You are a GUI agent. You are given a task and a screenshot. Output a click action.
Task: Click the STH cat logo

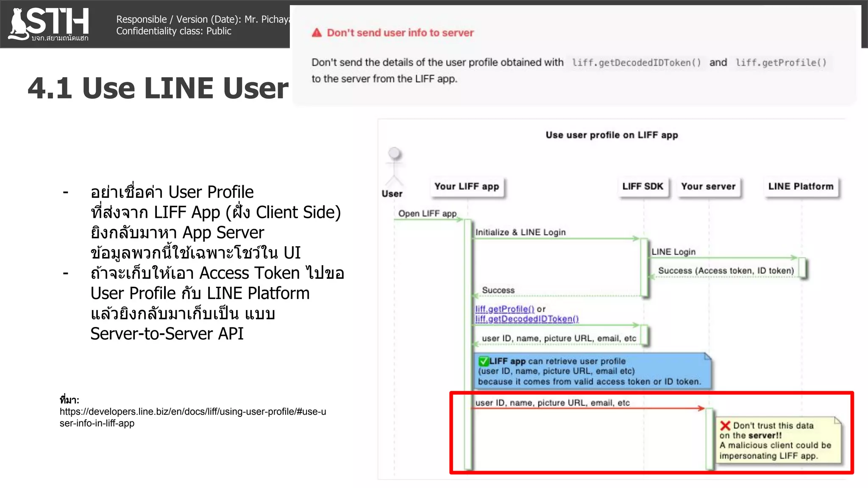[48, 24]
